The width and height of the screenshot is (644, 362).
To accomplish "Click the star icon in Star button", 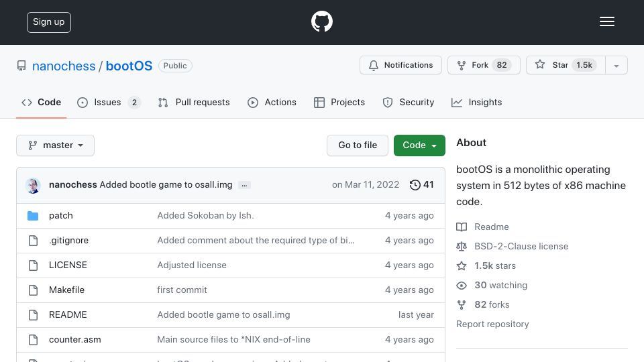I will [539, 64].
